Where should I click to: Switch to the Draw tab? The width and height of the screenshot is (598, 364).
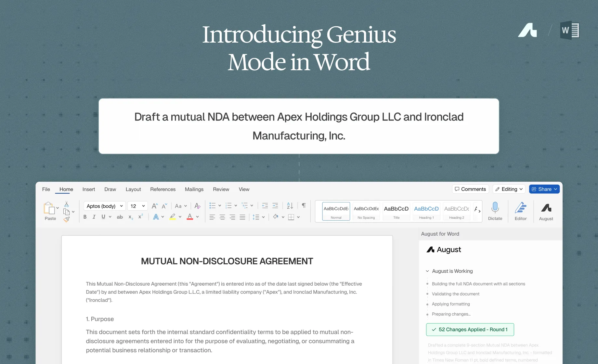click(110, 189)
